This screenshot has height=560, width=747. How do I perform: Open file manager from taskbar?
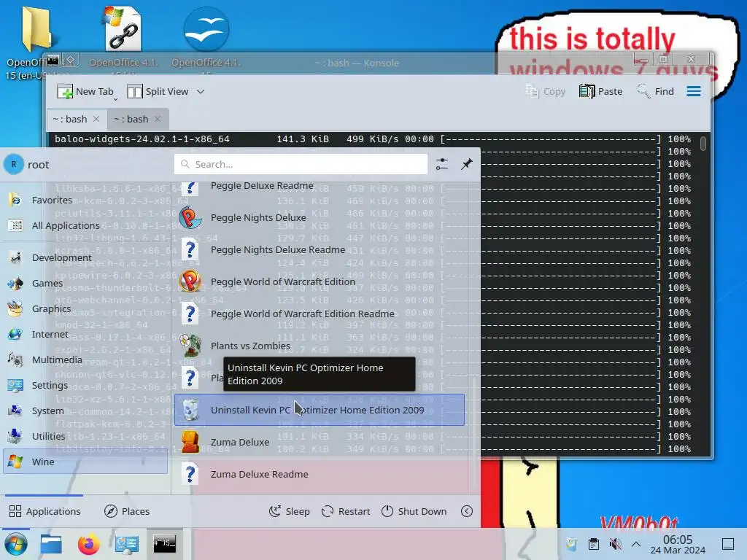click(x=51, y=544)
